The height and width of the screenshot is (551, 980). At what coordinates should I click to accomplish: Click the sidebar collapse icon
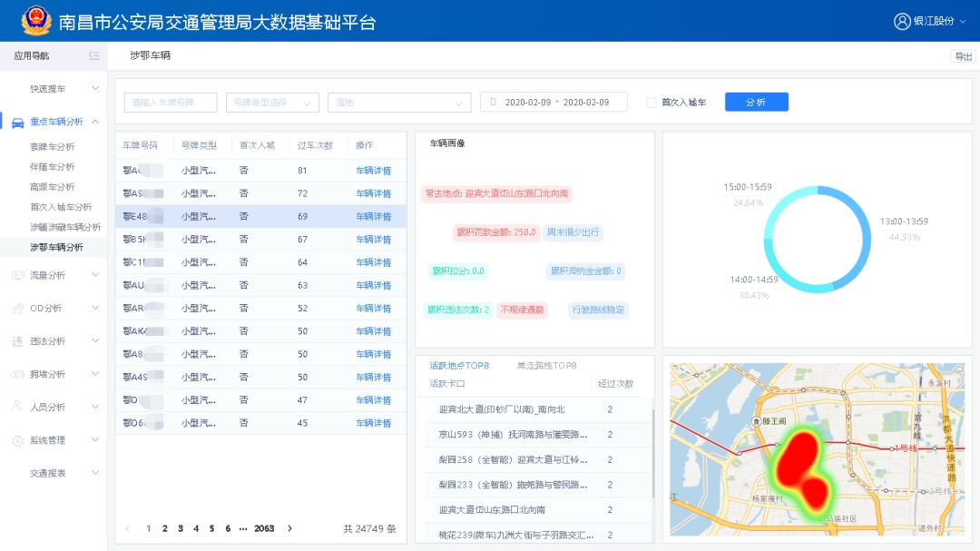93,56
